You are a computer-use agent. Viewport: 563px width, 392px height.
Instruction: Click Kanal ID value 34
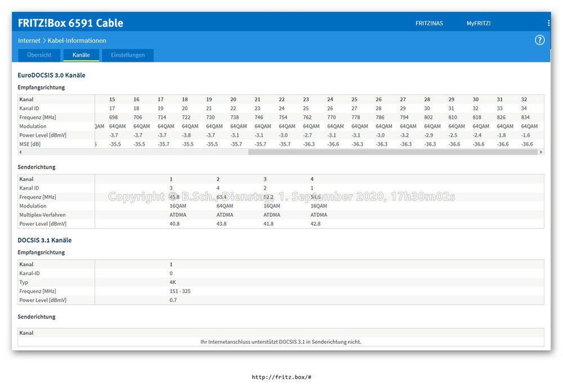pos(524,108)
